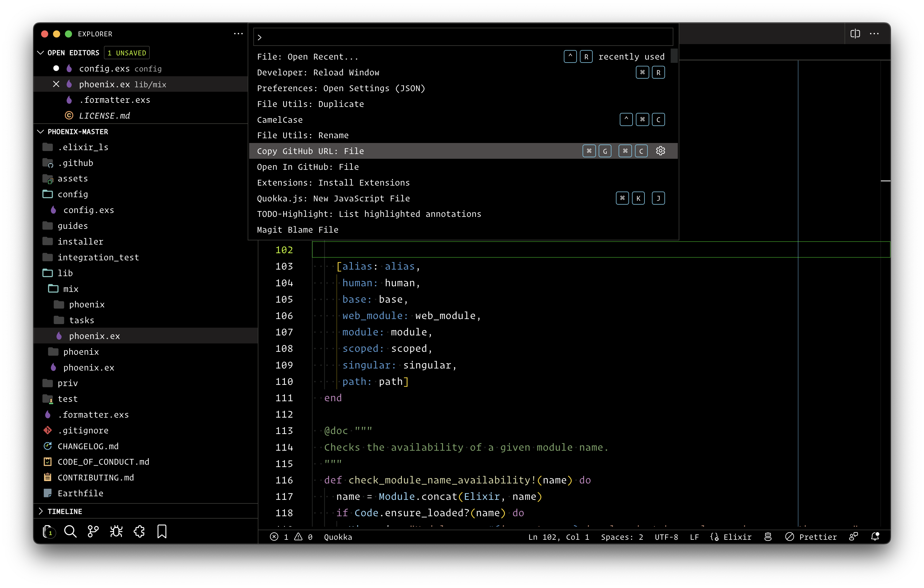Viewport: 924px width, 588px height.
Task: Select Preferences: Open Settings (JSON)
Action: 463,88
